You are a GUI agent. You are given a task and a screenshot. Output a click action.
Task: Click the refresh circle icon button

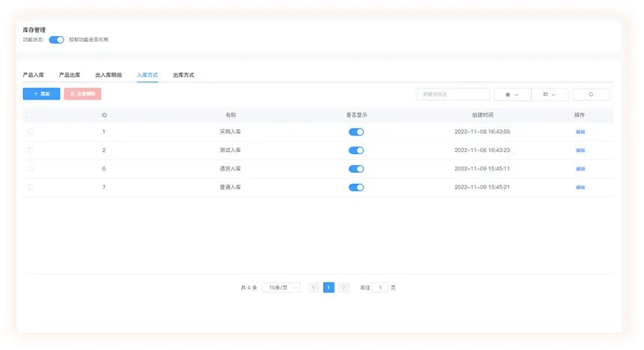pyautogui.click(x=591, y=94)
